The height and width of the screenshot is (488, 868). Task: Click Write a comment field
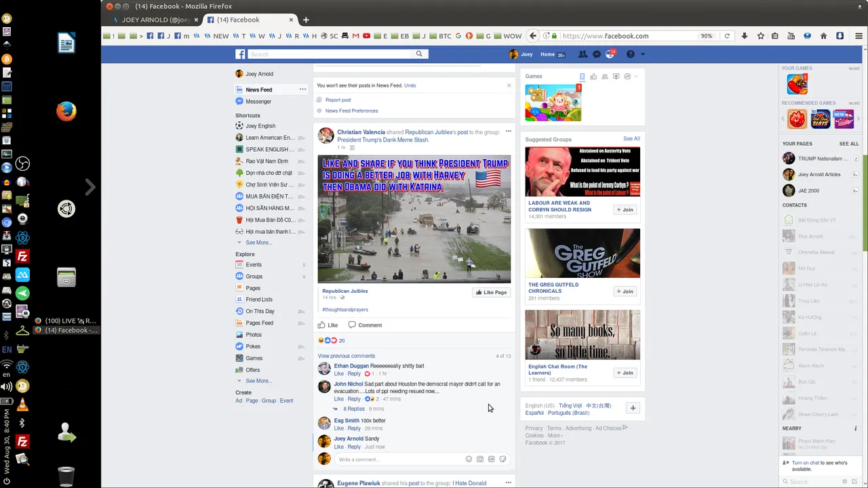tap(399, 460)
